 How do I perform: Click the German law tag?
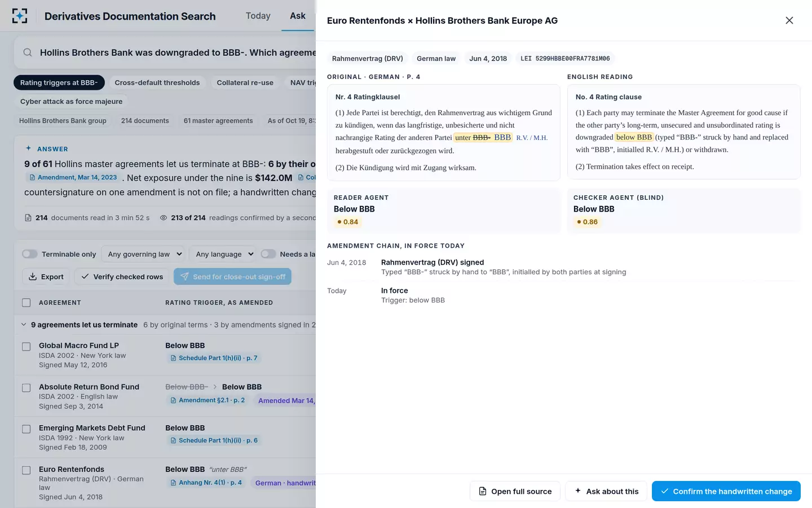pos(436,59)
